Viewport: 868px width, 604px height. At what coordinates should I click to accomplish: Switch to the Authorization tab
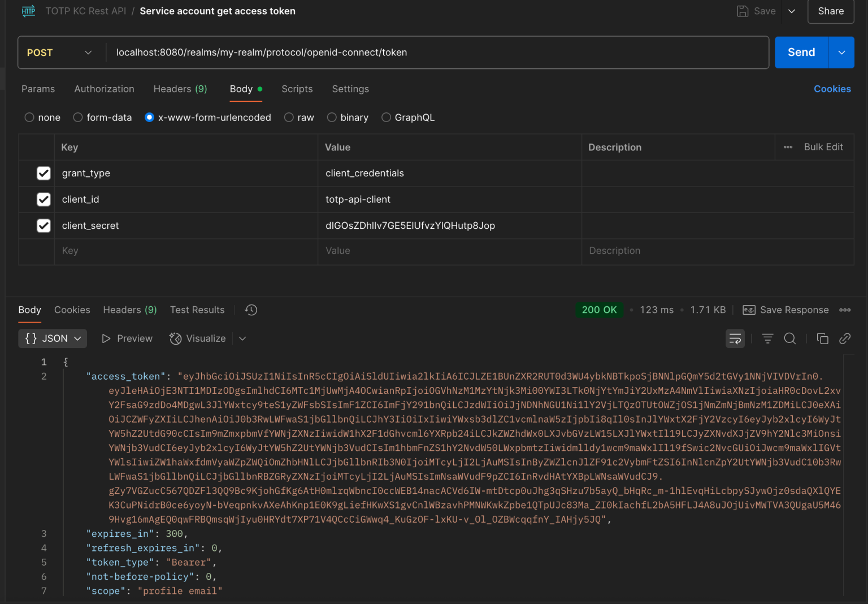tap(104, 89)
